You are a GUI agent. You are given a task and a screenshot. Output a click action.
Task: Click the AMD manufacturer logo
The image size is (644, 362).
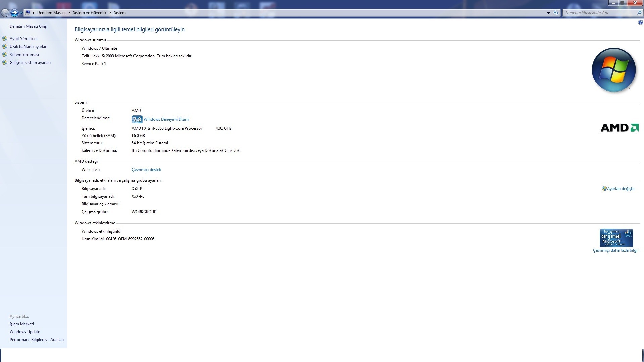(x=620, y=128)
